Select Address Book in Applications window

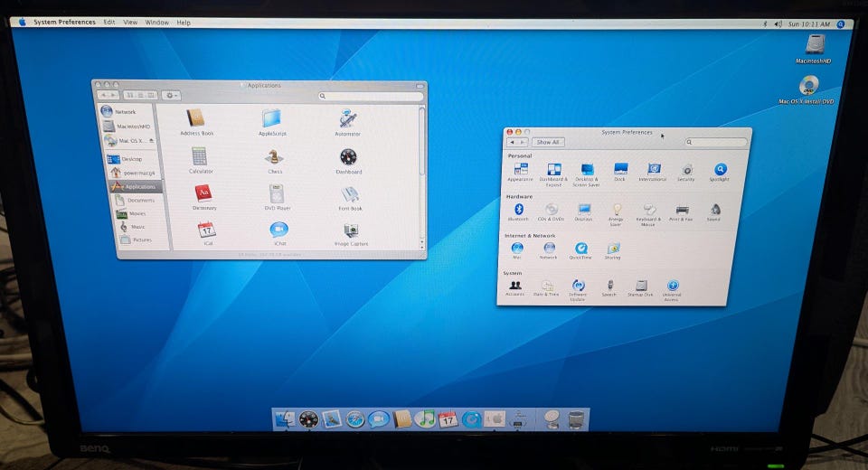pyautogui.click(x=196, y=122)
